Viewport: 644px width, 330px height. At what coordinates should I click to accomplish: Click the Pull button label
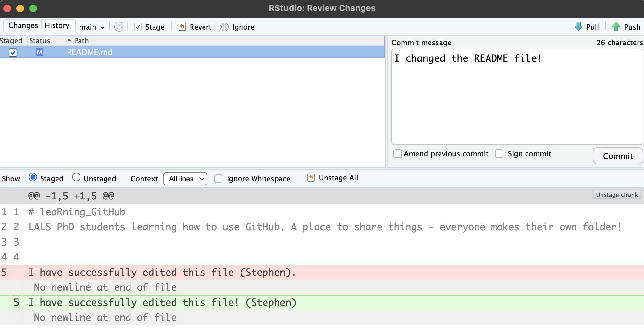pyautogui.click(x=593, y=27)
